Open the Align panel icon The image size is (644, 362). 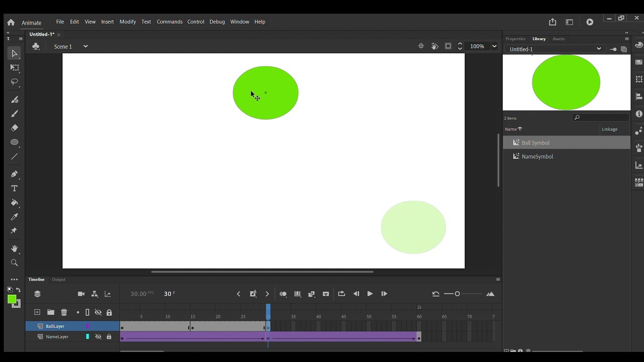click(x=639, y=97)
